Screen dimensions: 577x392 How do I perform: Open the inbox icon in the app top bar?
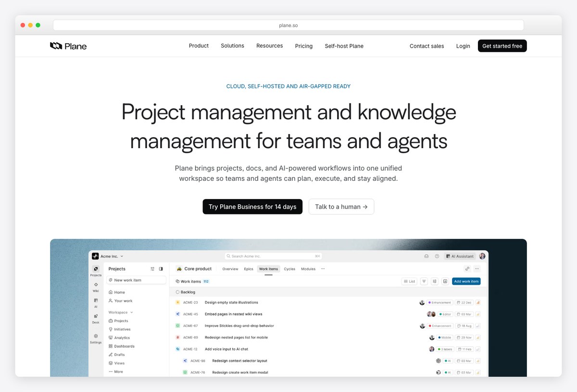point(426,256)
